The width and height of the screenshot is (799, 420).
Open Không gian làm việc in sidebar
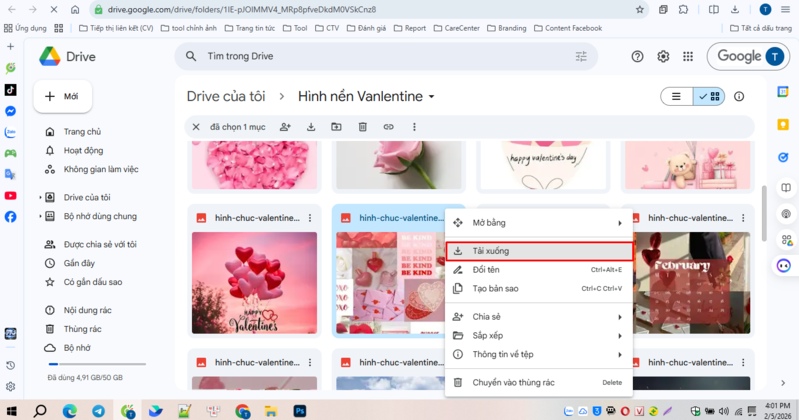(101, 169)
